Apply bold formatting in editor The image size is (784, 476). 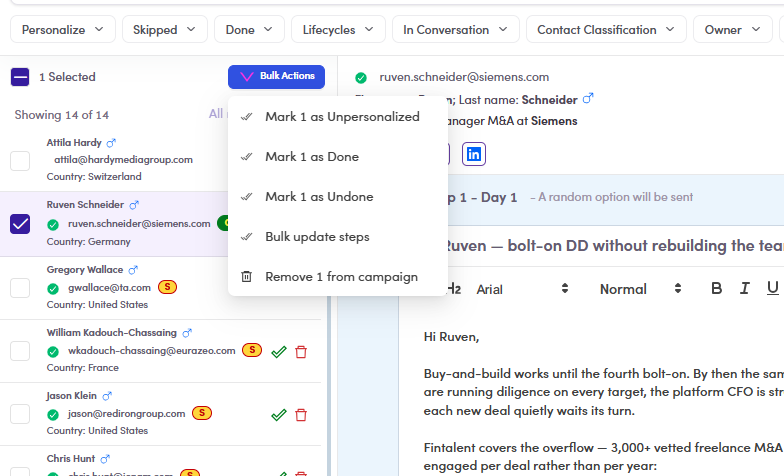click(716, 288)
